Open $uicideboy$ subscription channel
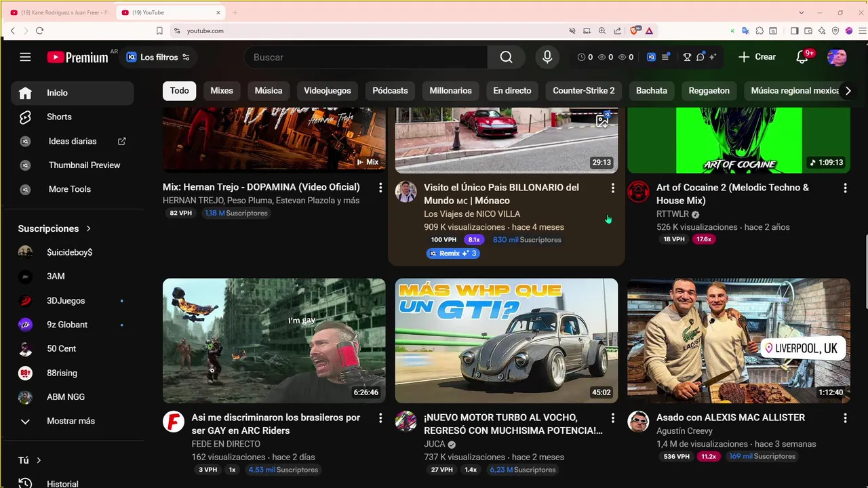Image resolution: width=868 pixels, height=488 pixels. click(x=73, y=252)
